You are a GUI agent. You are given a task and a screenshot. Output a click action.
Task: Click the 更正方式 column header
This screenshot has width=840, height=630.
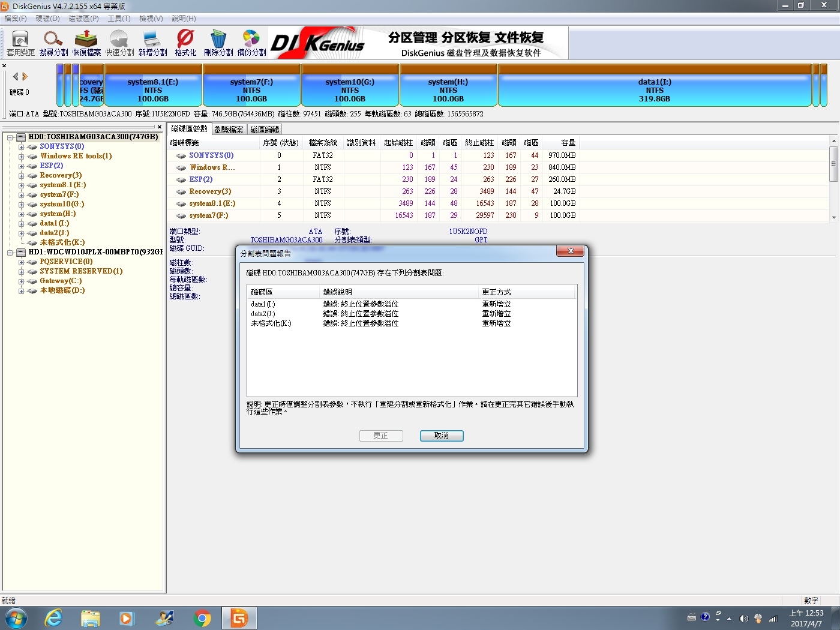(x=527, y=292)
